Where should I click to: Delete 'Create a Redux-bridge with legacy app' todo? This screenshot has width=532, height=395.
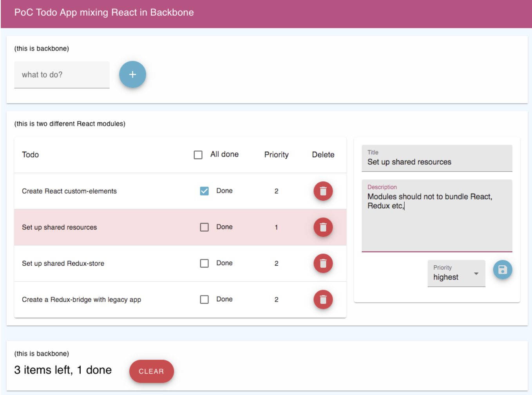click(323, 299)
